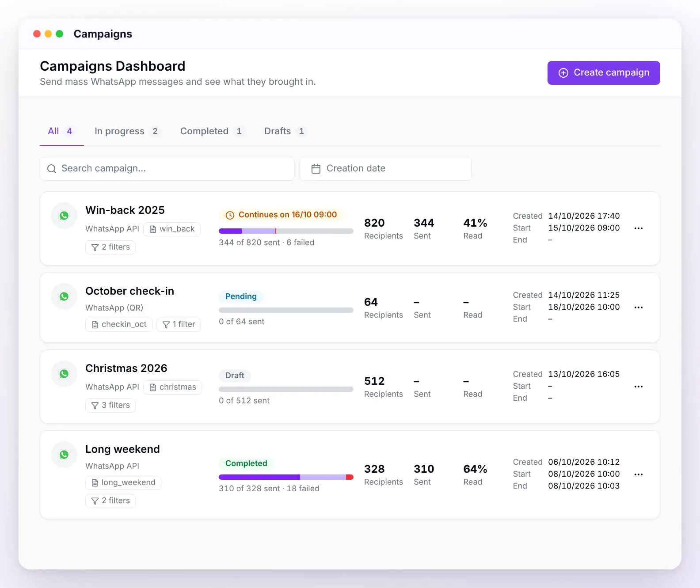Switch to the Completed tab

(211, 131)
